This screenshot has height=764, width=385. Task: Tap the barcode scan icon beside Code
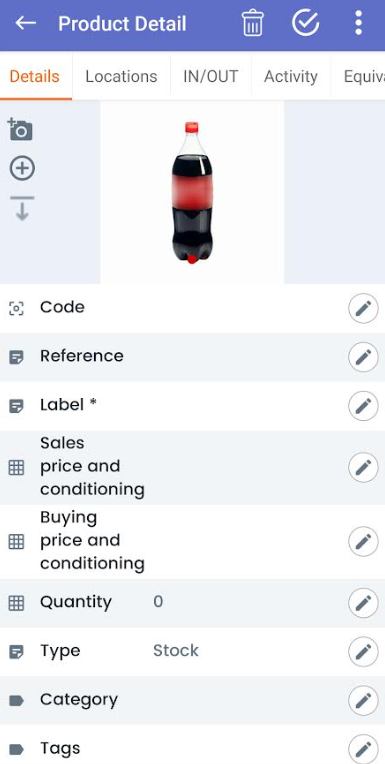coord(17,308)
